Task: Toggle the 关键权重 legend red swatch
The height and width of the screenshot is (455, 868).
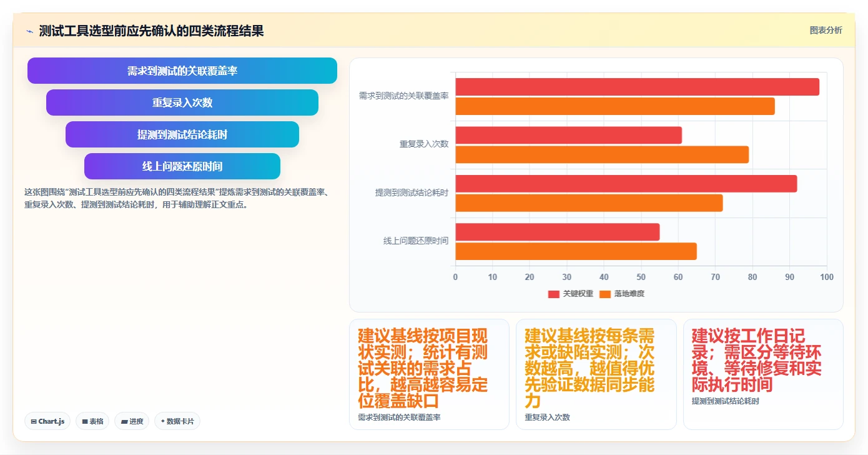Action: coord(554,294)
